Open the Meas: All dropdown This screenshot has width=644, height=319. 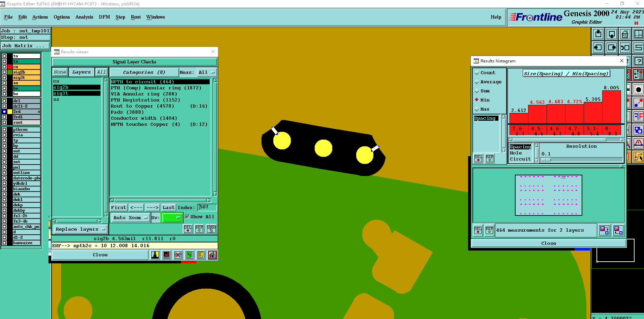point(207,72)
